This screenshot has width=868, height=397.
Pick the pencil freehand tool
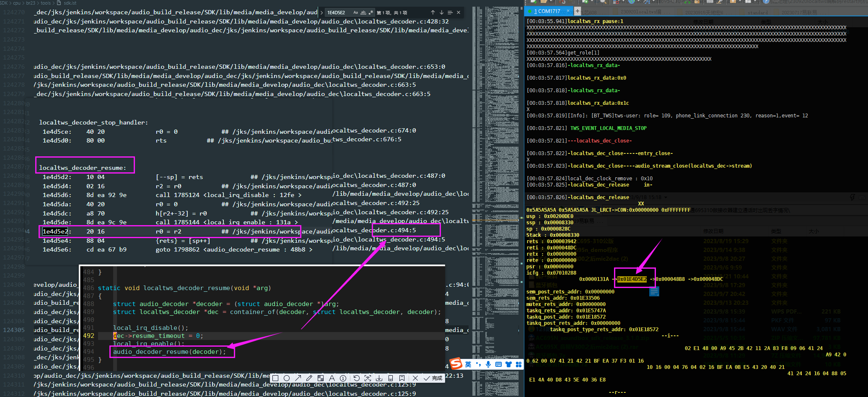(x=309, y=378)
